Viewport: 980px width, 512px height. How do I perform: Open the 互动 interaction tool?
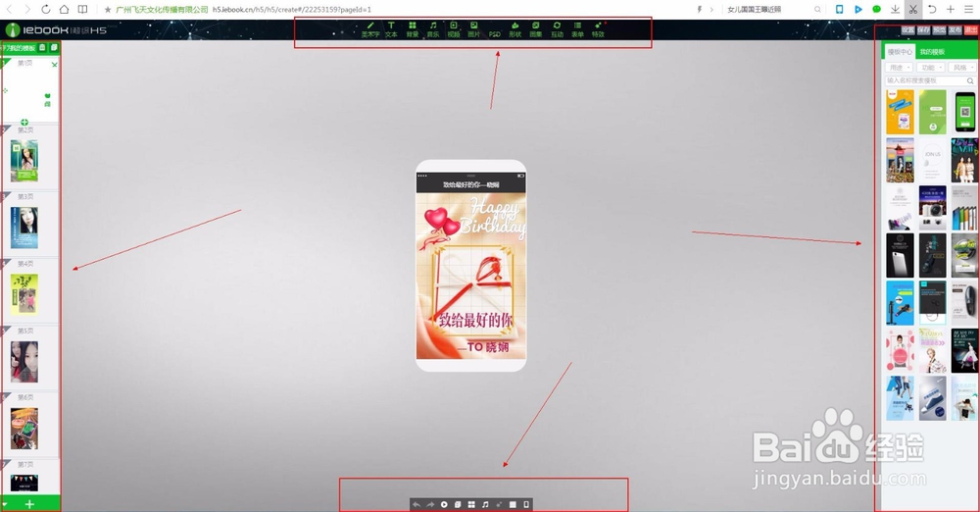point(557,29)
